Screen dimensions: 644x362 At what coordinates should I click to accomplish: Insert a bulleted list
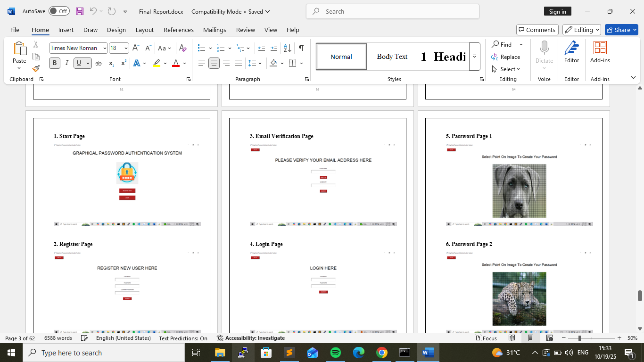coord(202,48)
